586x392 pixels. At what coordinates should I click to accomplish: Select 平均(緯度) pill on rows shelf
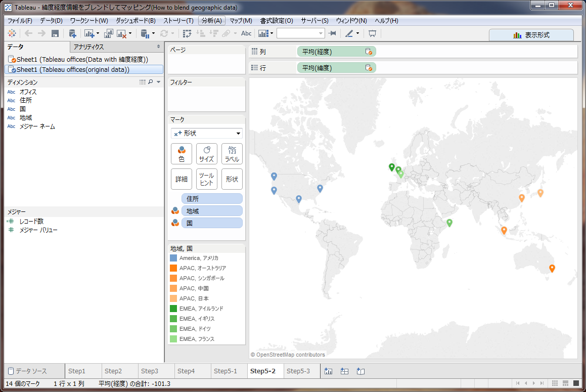coord(336,68)
